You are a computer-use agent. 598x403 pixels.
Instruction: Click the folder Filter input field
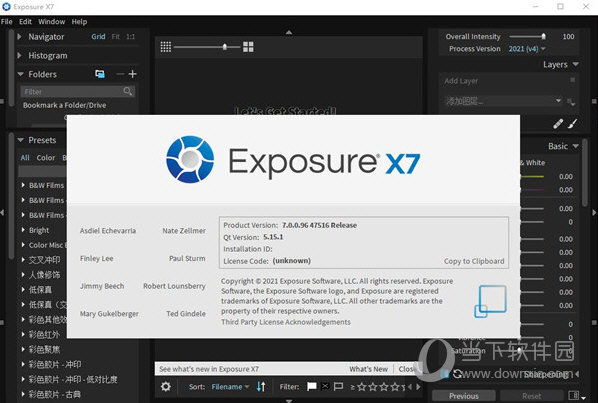(x=78, y=91)
